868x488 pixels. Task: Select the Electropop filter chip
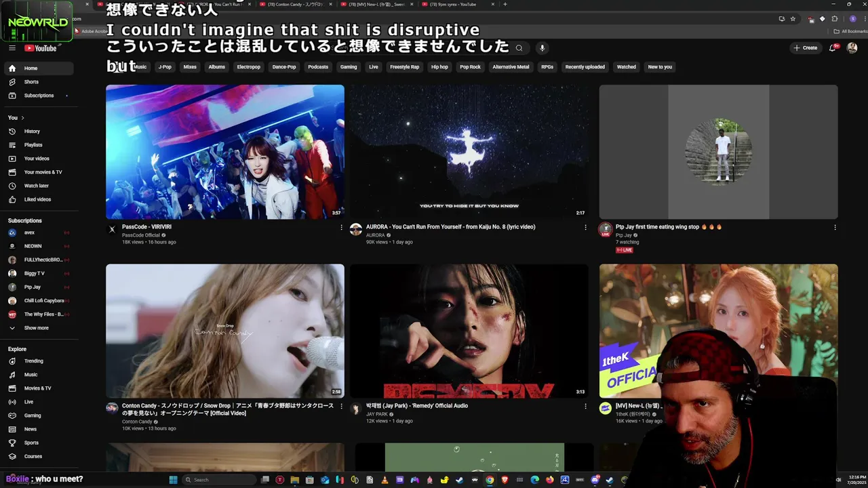[x=249, y=67]
